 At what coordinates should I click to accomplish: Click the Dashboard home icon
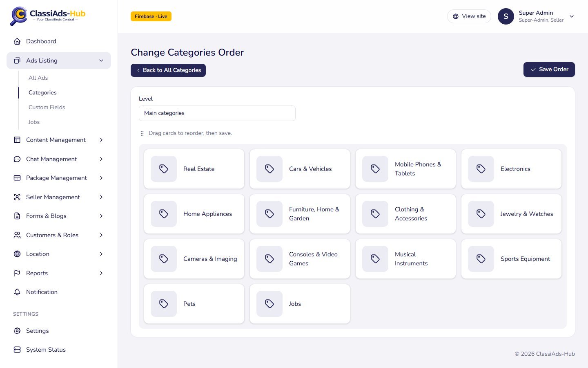click(17, 41)
